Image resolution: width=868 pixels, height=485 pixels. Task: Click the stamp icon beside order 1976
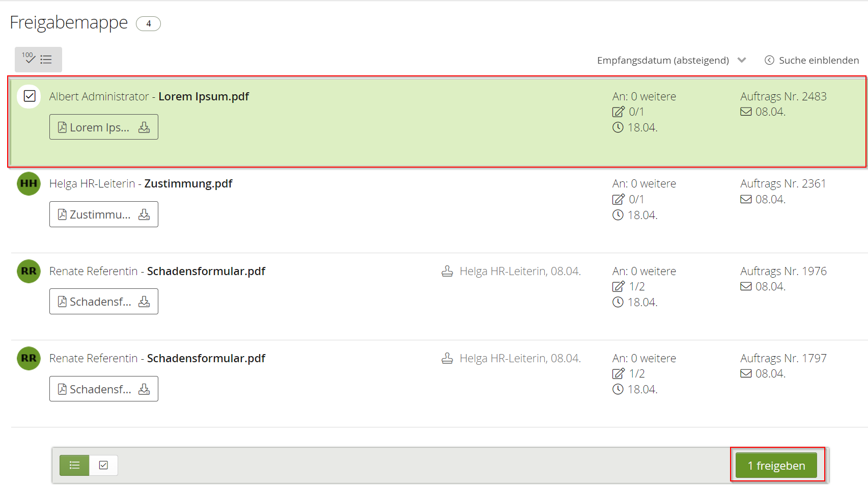pyautogui.click(x=447, y=271)
